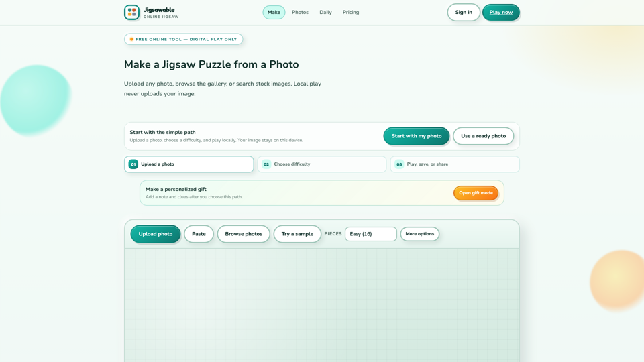Go to the Photos page
This screenshot has height=362, width=644.
[301, 12]
